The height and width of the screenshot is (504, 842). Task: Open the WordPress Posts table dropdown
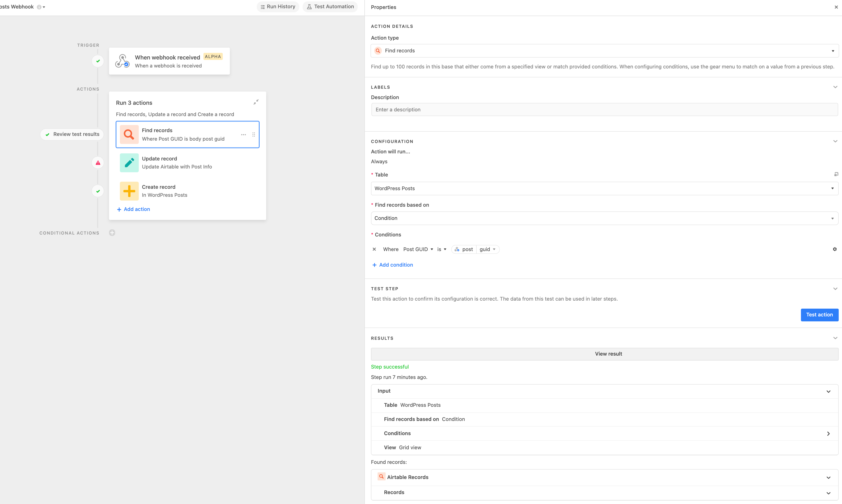click(x=605, y=189)
